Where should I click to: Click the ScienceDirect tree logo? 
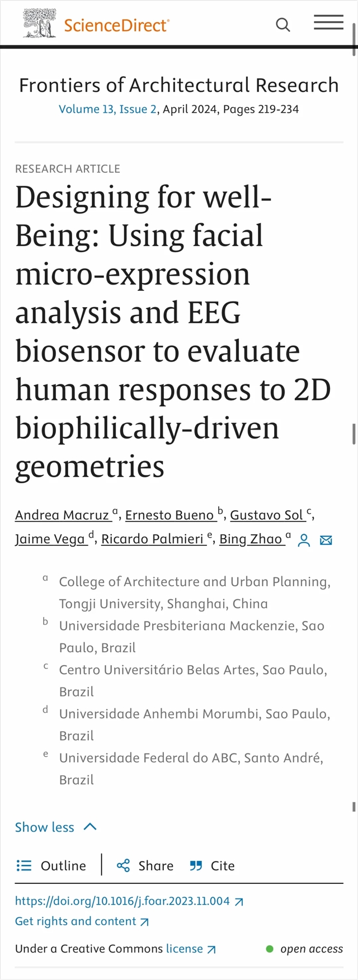pos(39,24)
